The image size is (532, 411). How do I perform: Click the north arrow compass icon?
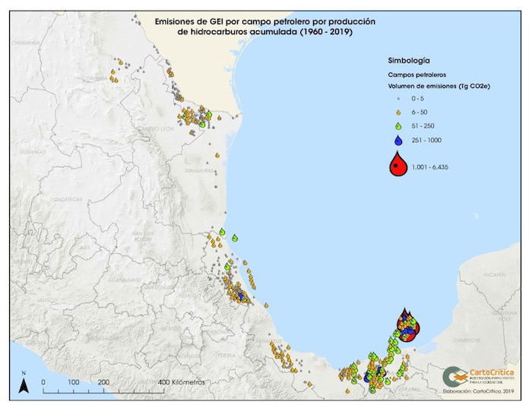[24, 384]
